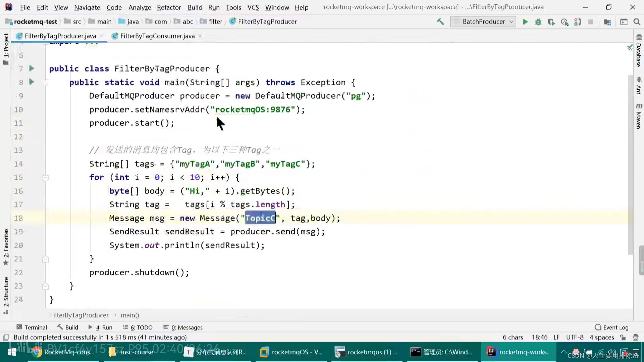The width and height of the screenshot is (644, 362).
Task: Toggle tool window bars icon in status bar
Action: point(6,338)
